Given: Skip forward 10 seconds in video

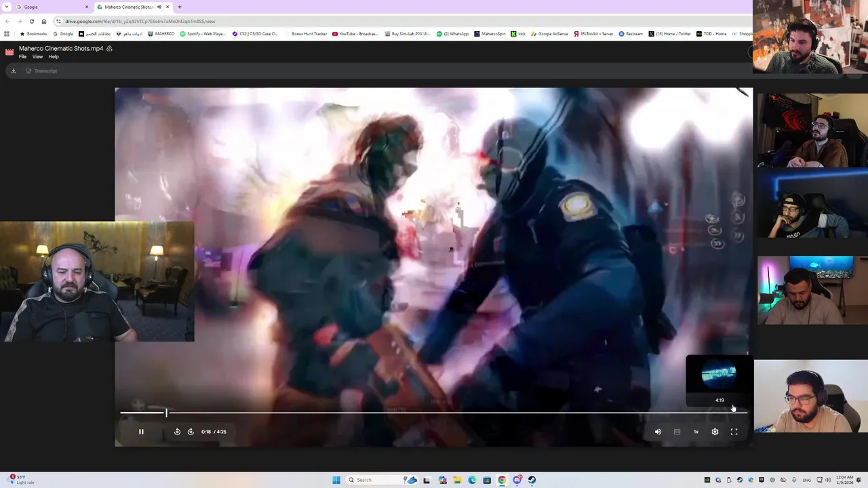Looking at the screenshot, I should (x=191, y=432).
